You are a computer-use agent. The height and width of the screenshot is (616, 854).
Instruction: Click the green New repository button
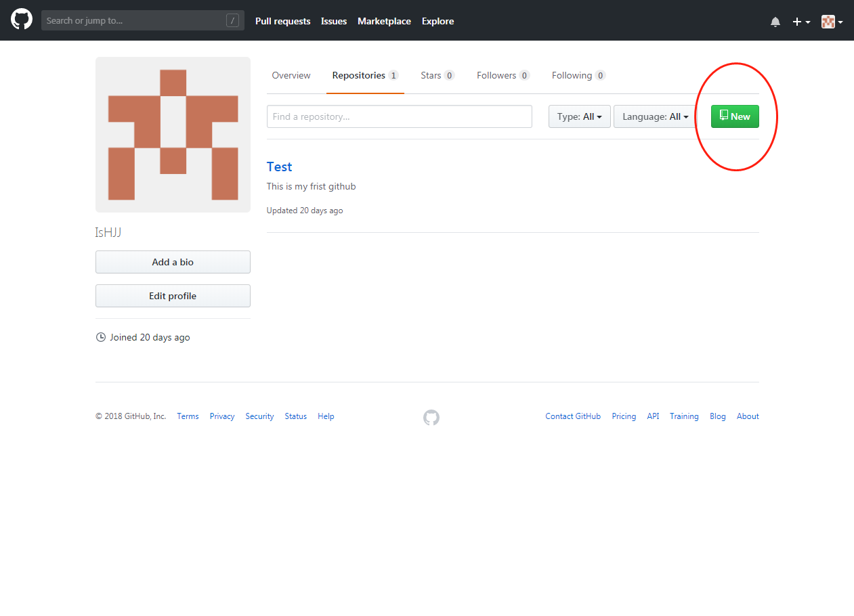pyautogui.click(x=735, y=116)
